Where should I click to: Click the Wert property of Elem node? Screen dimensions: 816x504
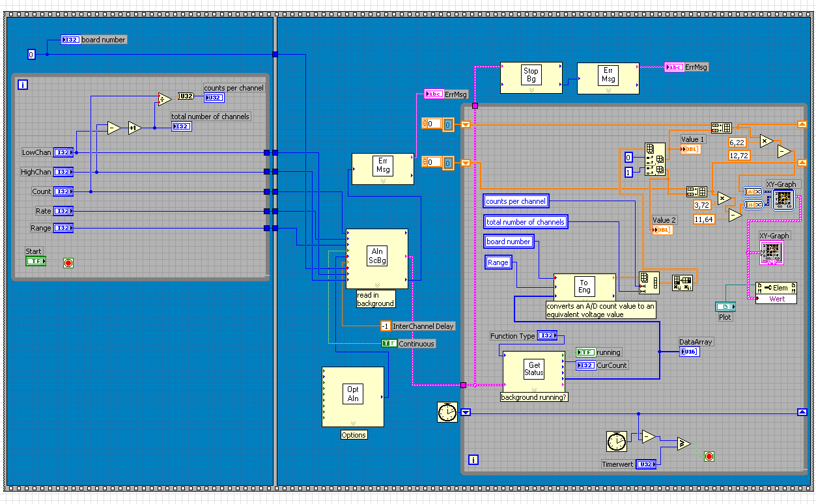(x=777, y=299)
